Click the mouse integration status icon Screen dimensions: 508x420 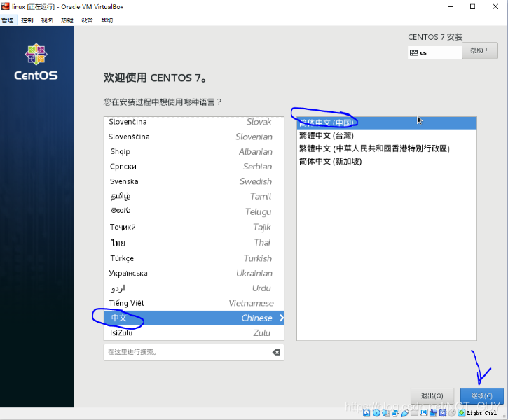452,413
